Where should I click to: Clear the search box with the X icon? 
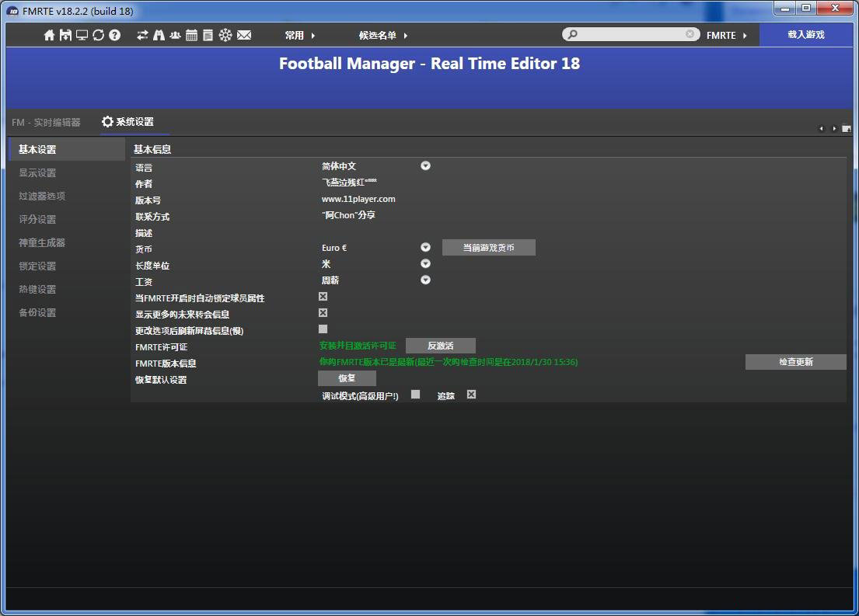690,34
